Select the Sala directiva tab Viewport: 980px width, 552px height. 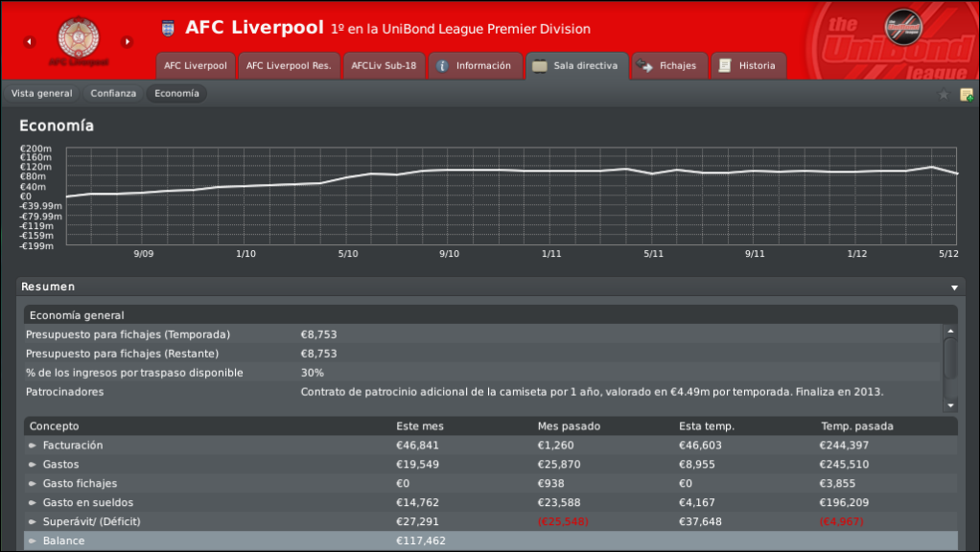[577, 65]
